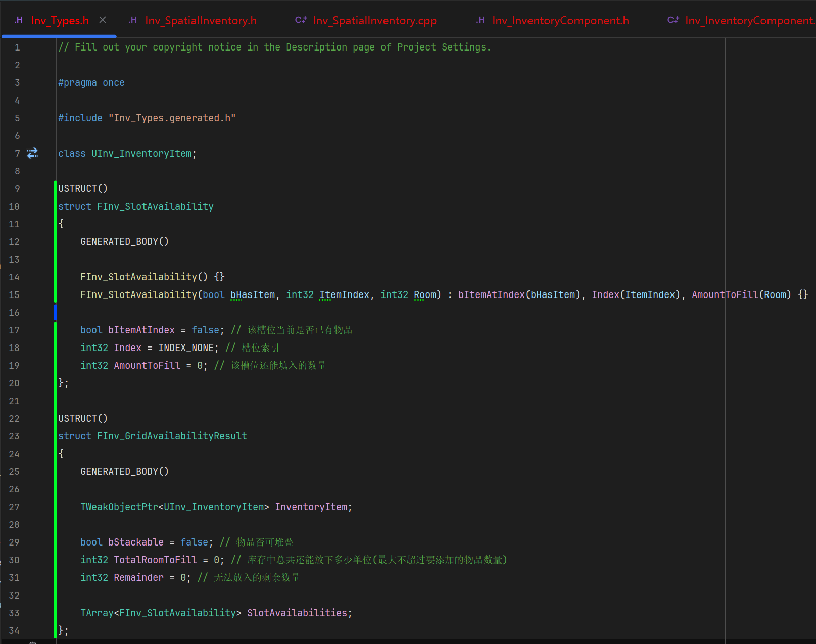Click USTRUCT() on line 22

click(x=83, y=419)
